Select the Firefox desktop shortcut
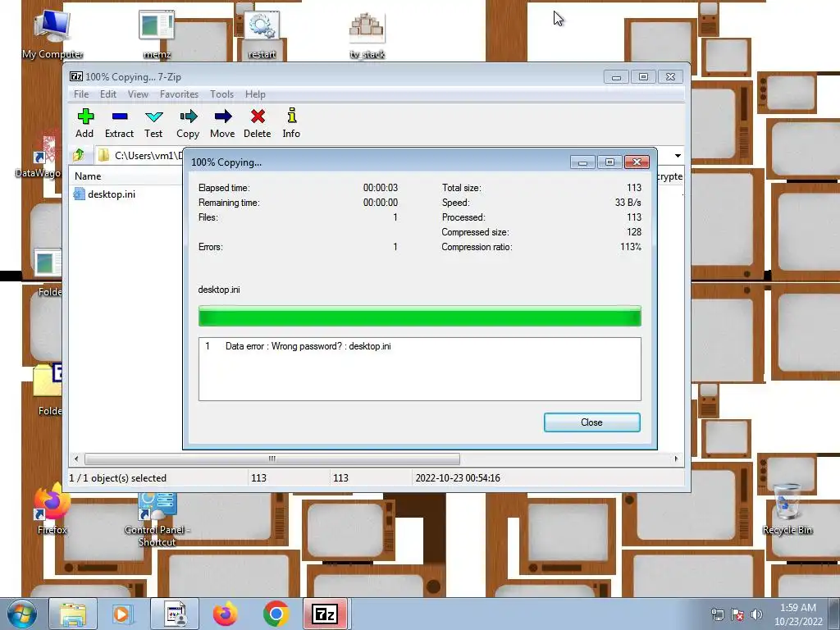Screen dimensions: 840x630 tap(52, 509)
